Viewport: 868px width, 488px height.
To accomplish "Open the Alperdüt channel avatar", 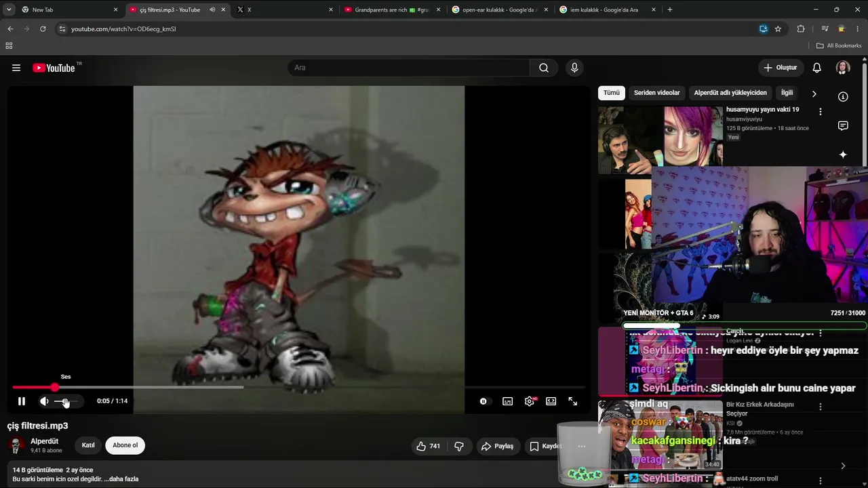I will [x=16, y=445].
